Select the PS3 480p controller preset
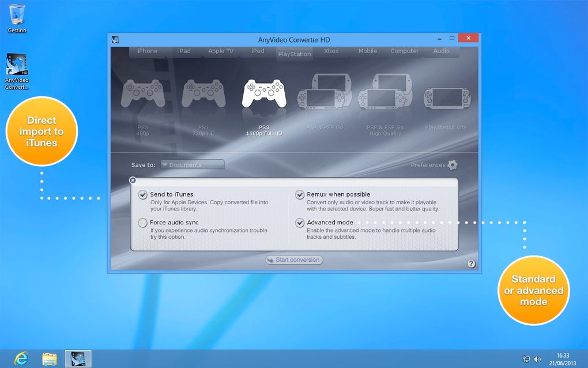This screenshot has height=368, width=588. [x=143, y=95]
